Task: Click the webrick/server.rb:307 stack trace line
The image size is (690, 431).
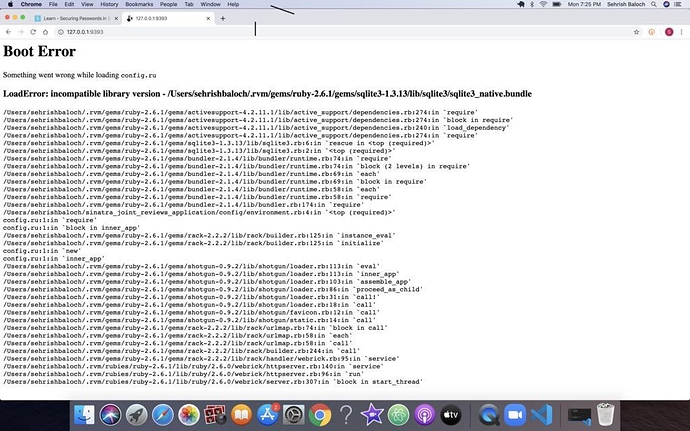Action: (213, 382)
